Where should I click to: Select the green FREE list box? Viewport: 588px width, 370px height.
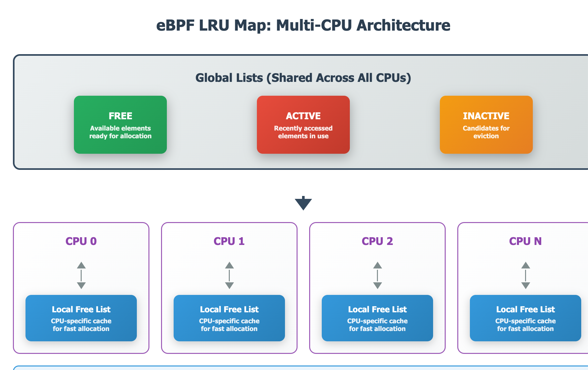pos(120,124)
